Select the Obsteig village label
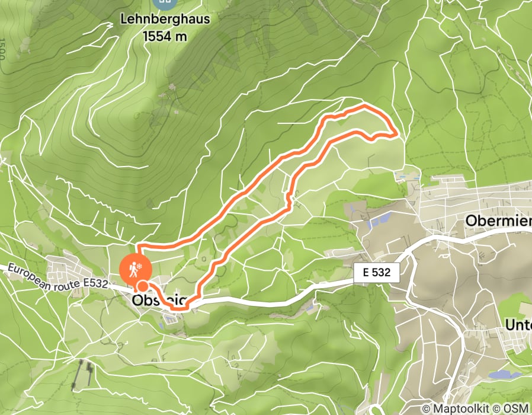Screen dimensions: 532x415 [159, 300]
